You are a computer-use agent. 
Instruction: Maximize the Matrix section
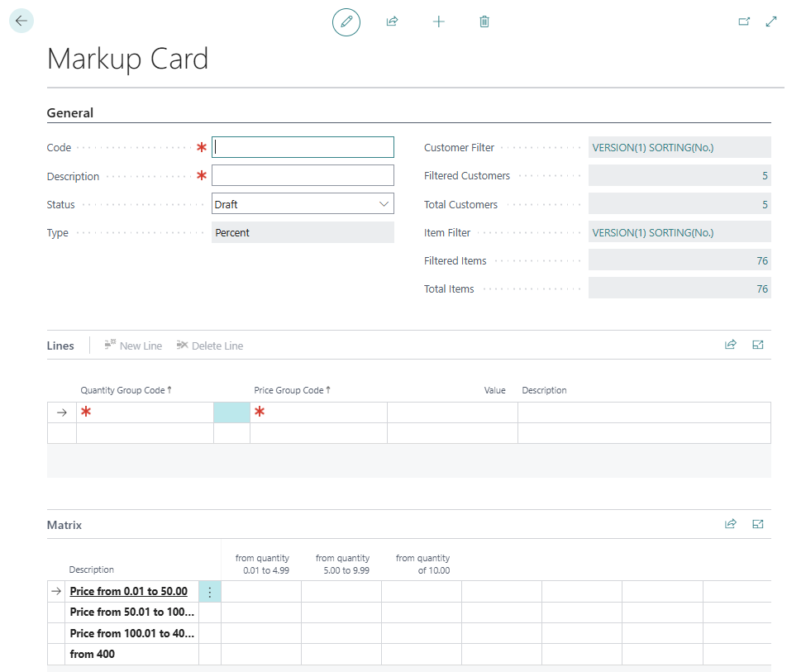coord(758,524)
